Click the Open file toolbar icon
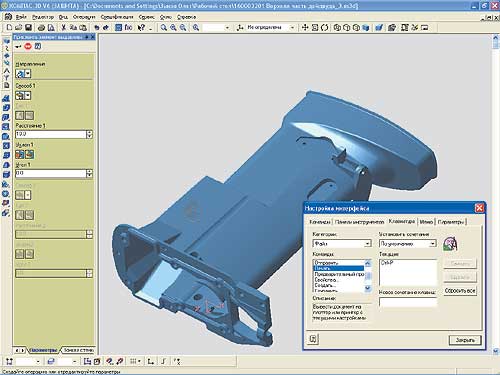The width and height of the screenshot is (500, 375). [19, 28]
